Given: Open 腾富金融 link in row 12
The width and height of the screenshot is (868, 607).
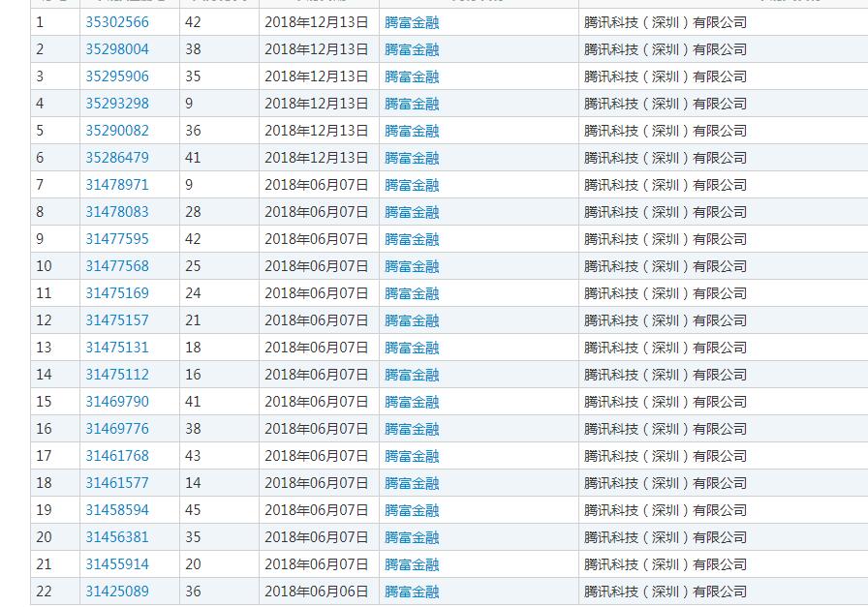Looking at the screenshot, I should coord(412,320).
